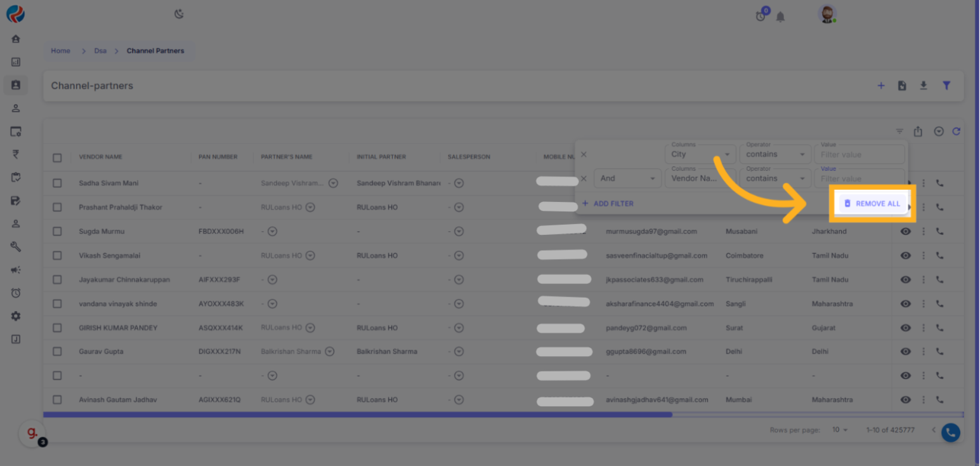Go to Home breadcrumb
The height and width of the screenshot is (466, 980).
click(60, 51)
